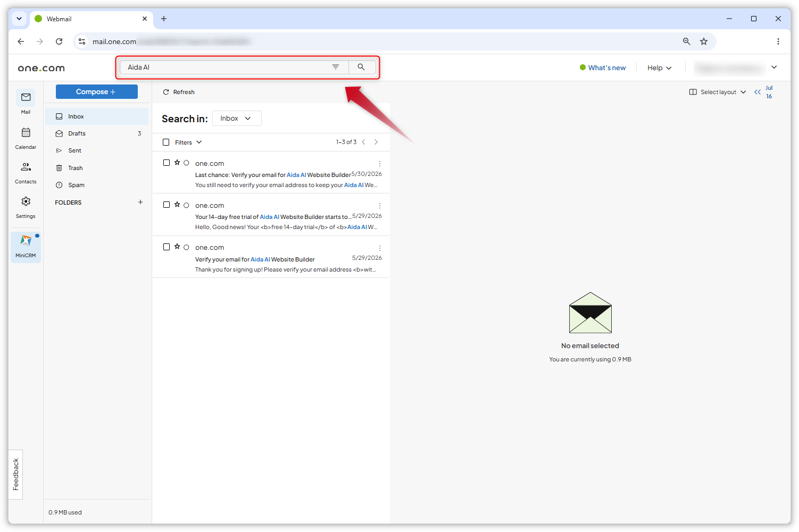This screenshot has width=799, height=532.
Task: Open a new browser tab
Action: (164, 19)
